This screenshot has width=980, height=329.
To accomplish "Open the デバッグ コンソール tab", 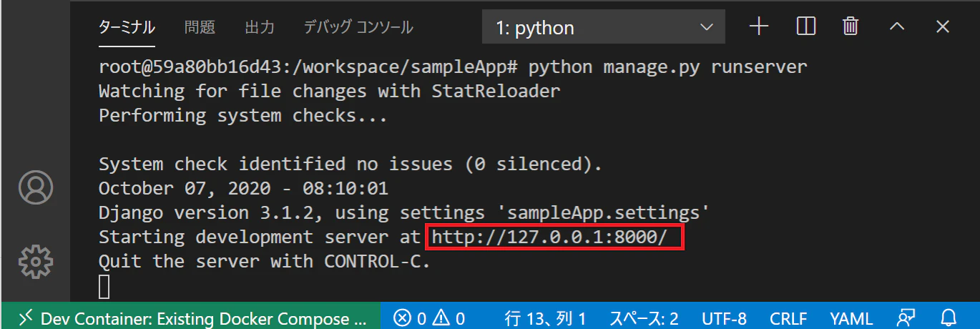I will pyautogui.click(x=358, y=28).
